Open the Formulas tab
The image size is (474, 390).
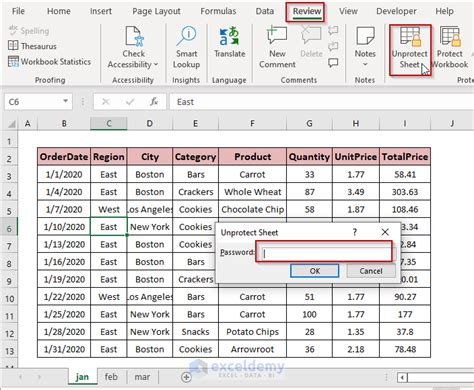point(218,11)
